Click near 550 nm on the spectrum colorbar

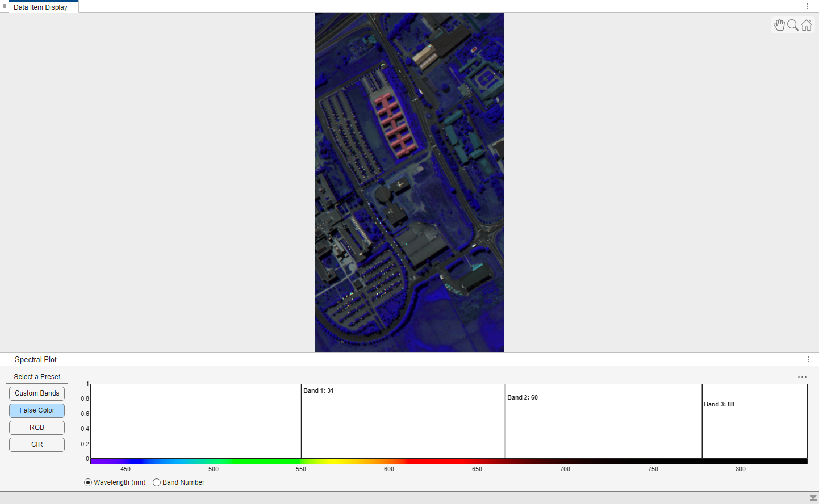pos(301,460)
